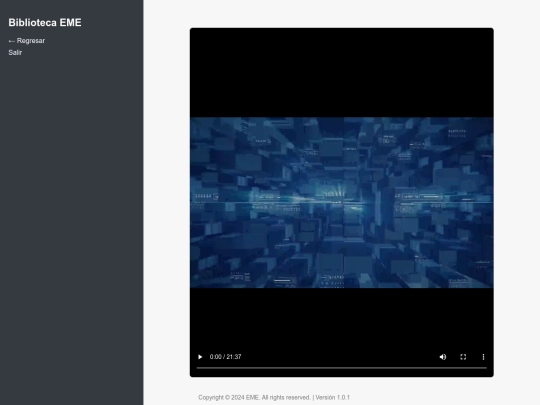Log out with the Salir link
Image resolution: width=540 pixels, height=405 pixels.
pos(15,52)
